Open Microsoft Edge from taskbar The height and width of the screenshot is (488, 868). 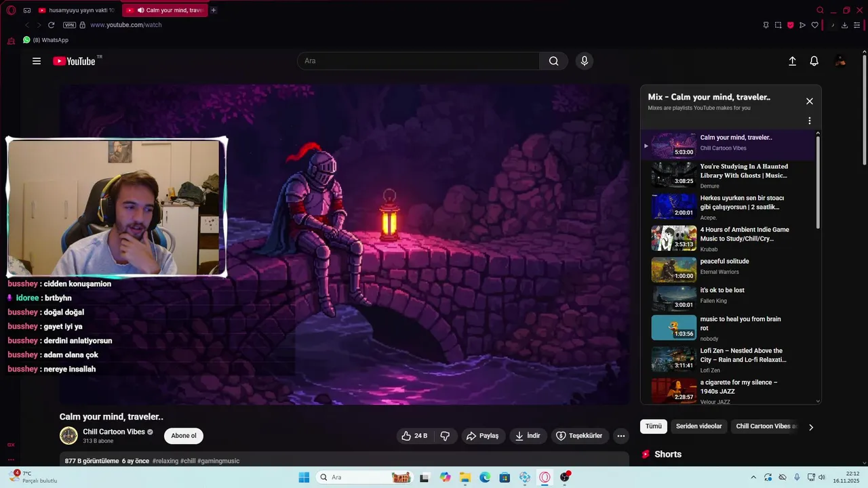pos(485,477)
